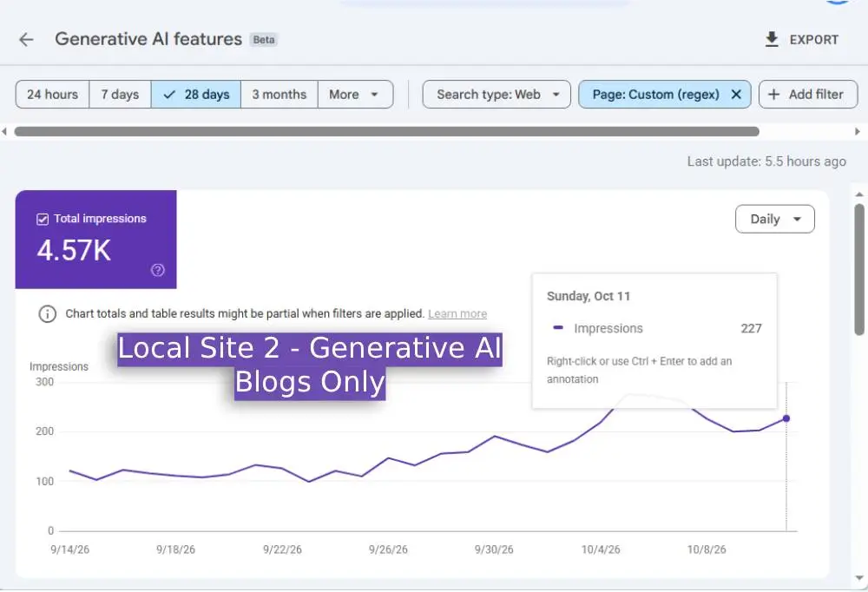This screenshot has height=592, width=868.
Task: Click the Beta badge
Action: tap(264, 40)
